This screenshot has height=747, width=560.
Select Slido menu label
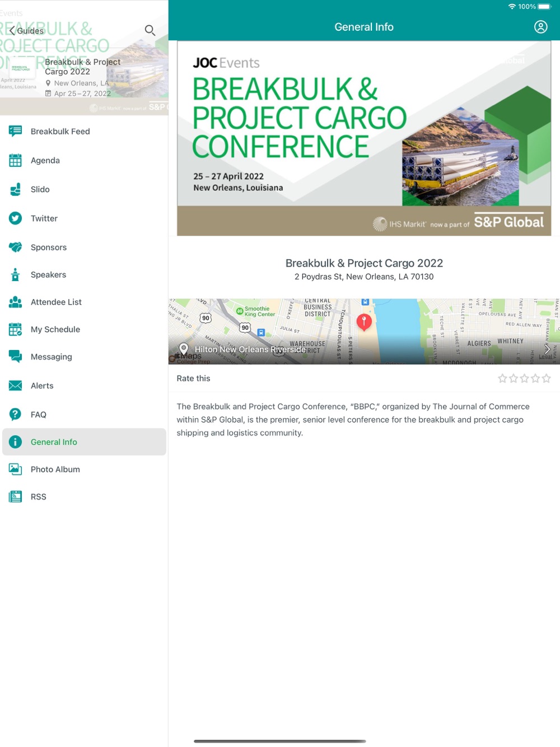(x=40, y=189)
